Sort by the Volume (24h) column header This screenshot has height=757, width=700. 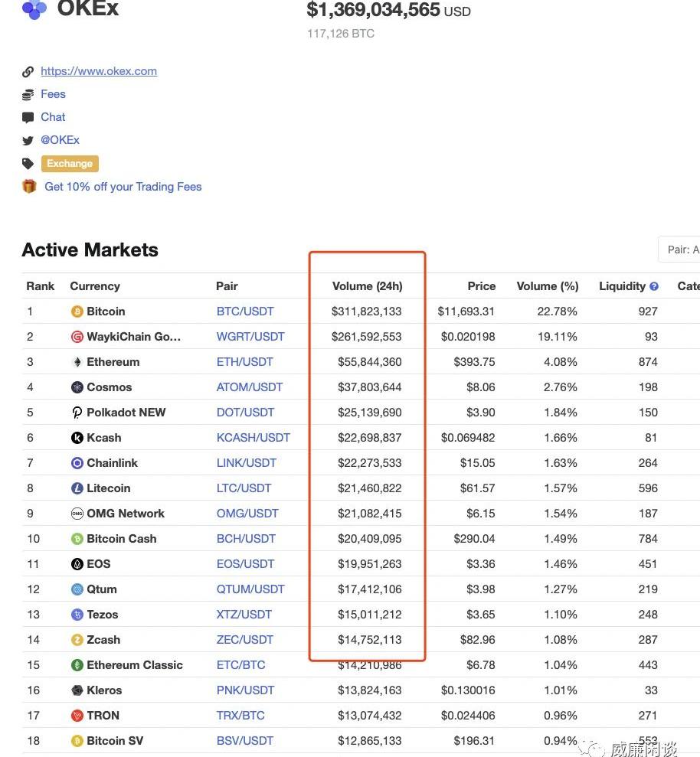[368, 286]
